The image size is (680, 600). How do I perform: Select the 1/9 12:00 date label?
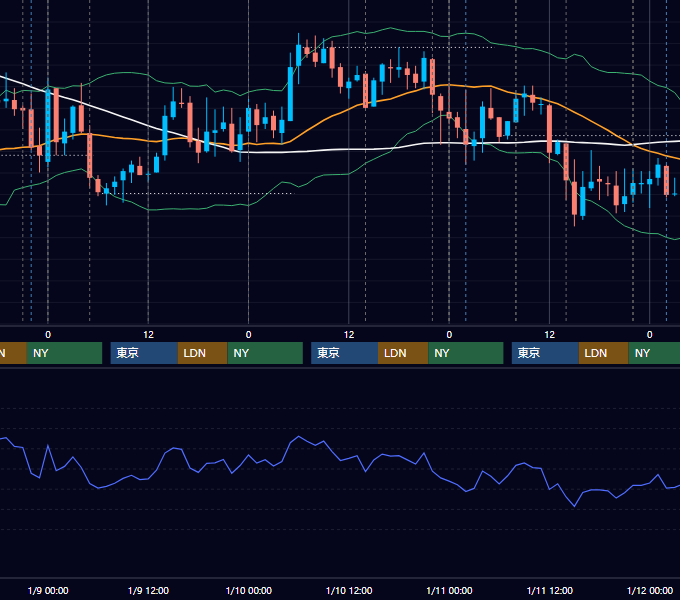148,590
